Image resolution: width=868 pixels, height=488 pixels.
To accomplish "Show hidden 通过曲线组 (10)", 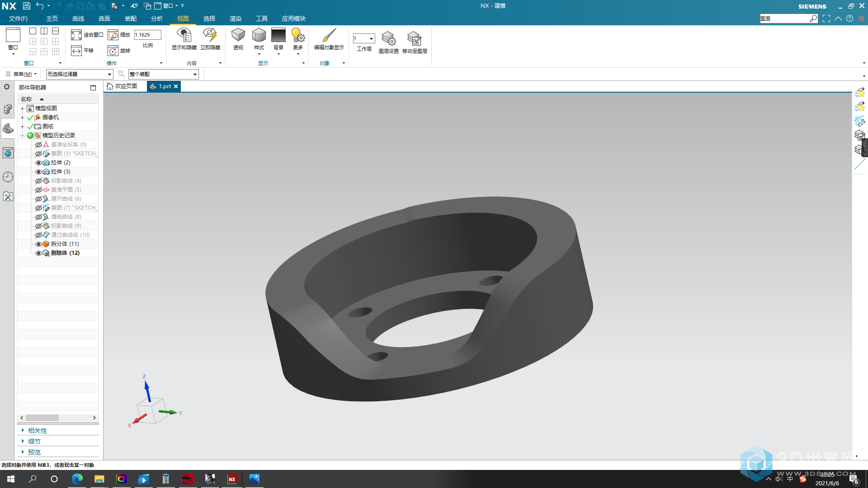I will tap(38, 235).
